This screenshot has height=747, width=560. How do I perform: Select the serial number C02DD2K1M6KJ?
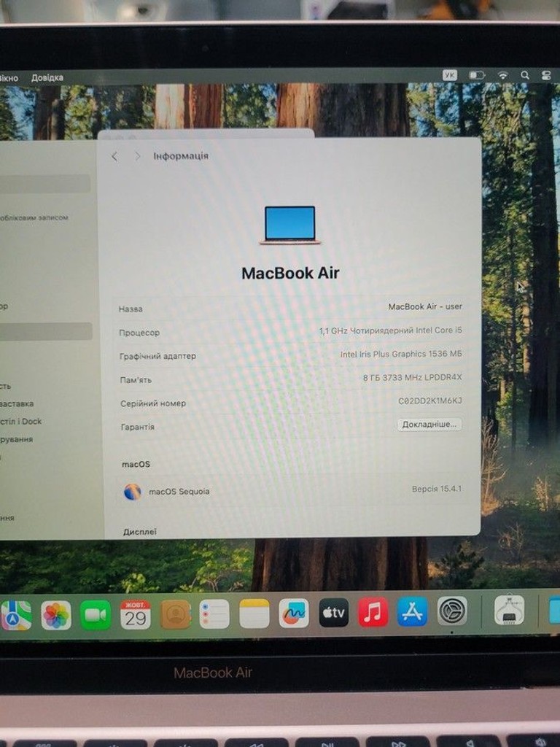[430, 400]
